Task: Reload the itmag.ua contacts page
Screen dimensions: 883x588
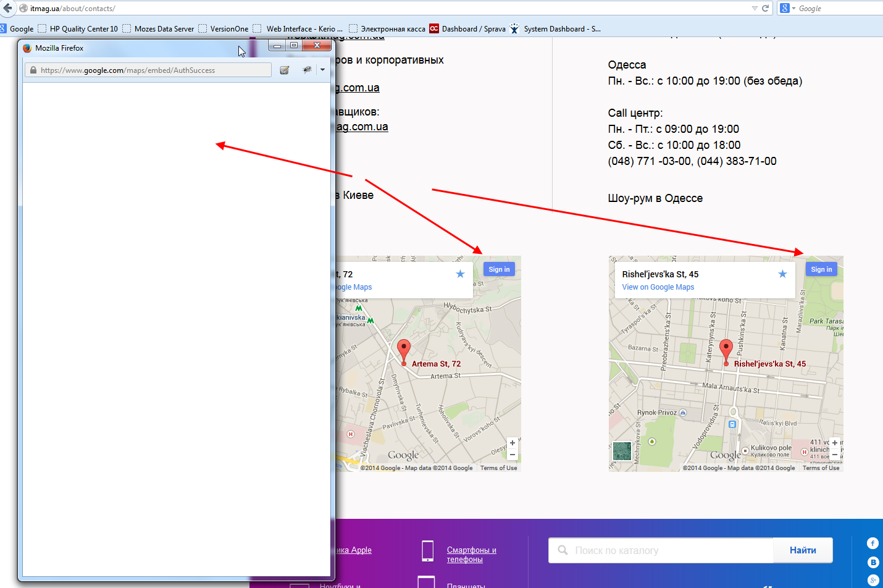Action: [765, 8]
